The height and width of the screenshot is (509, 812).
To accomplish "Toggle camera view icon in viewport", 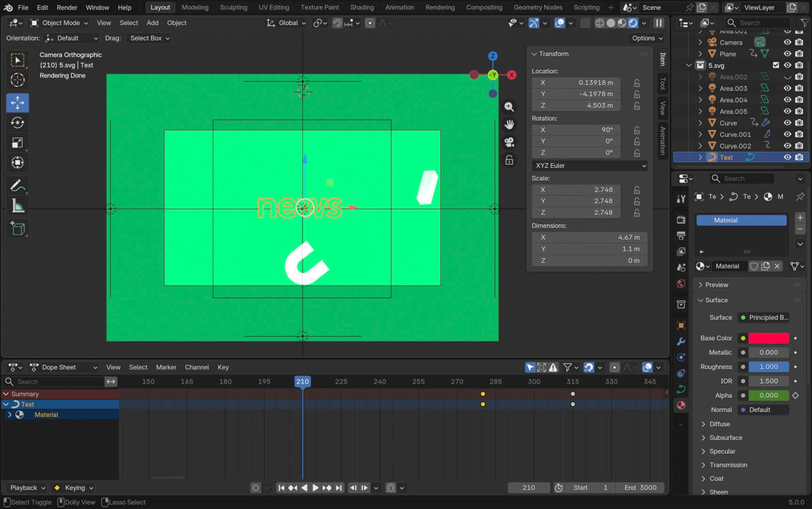I will 509,142.
